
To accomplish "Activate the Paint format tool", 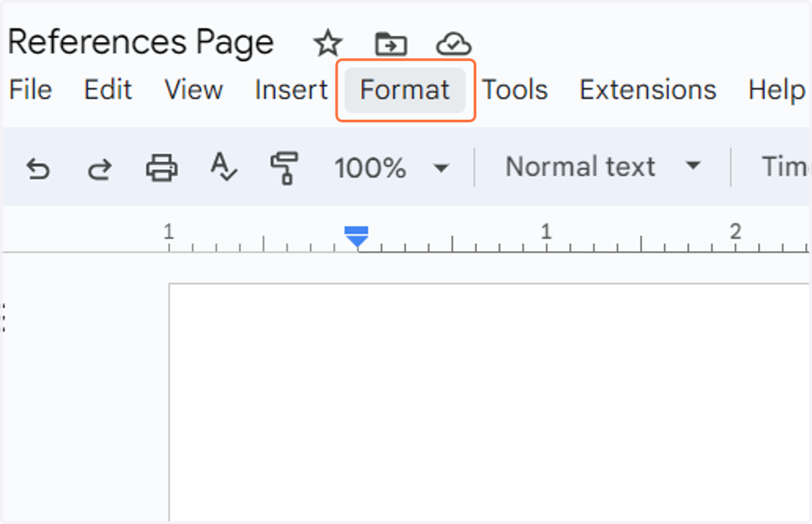I will tap(284, 167).
